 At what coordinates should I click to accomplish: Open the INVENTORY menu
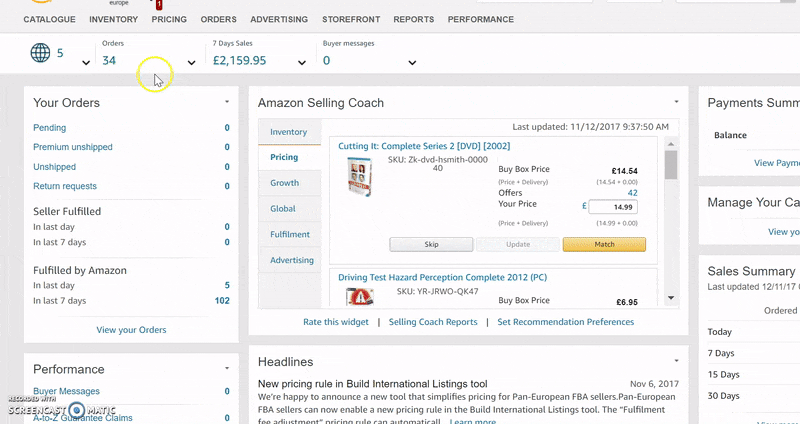coord(113,19)
